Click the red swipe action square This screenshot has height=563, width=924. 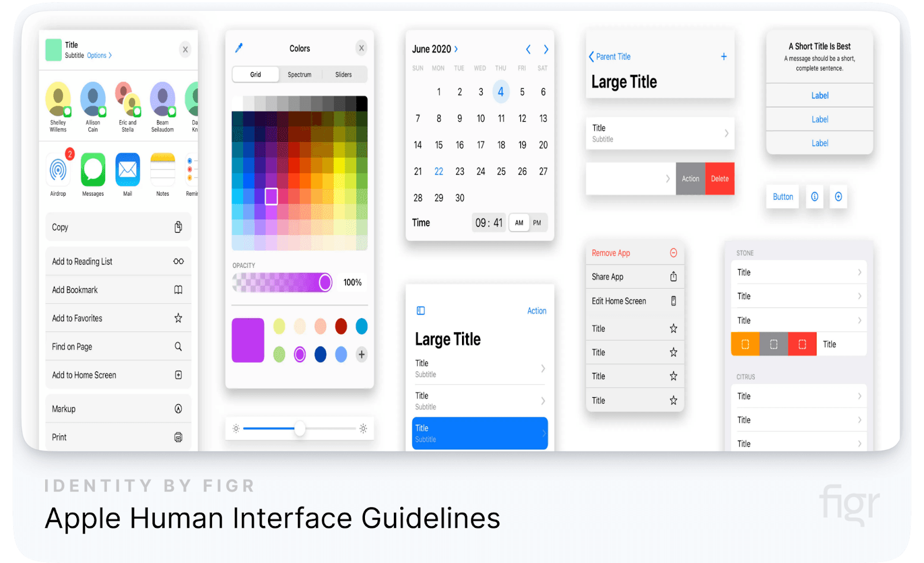802,344
